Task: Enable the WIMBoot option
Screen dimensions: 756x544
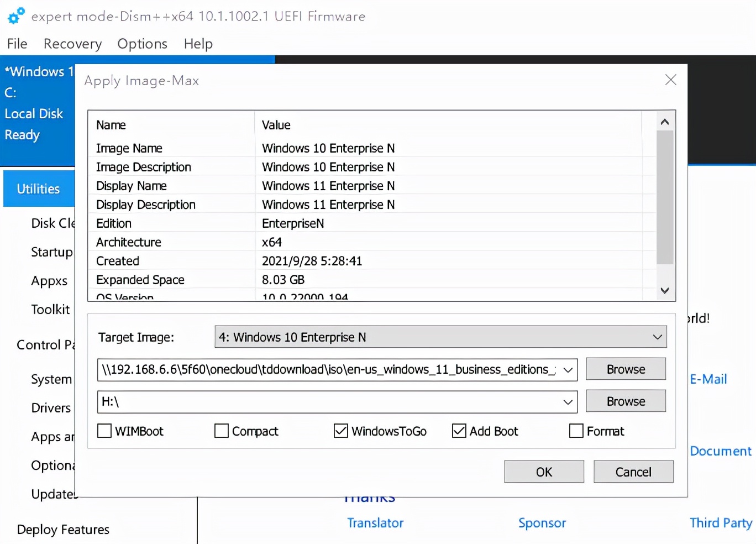Action: [104, 431]
